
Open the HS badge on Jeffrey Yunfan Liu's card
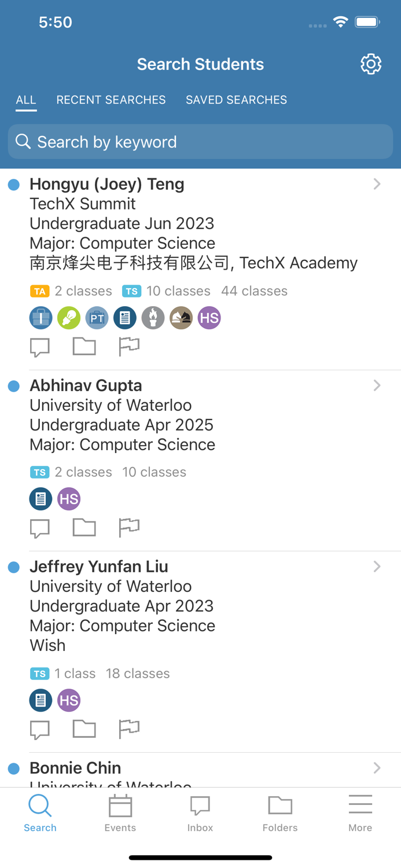(69, 700)
